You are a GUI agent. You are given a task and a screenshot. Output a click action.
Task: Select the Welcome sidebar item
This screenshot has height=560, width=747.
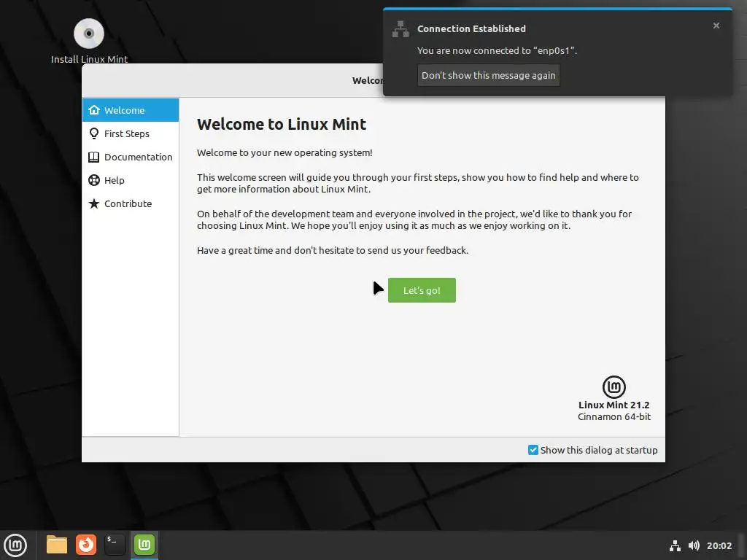pyautogui.click(x=131, y=110)
